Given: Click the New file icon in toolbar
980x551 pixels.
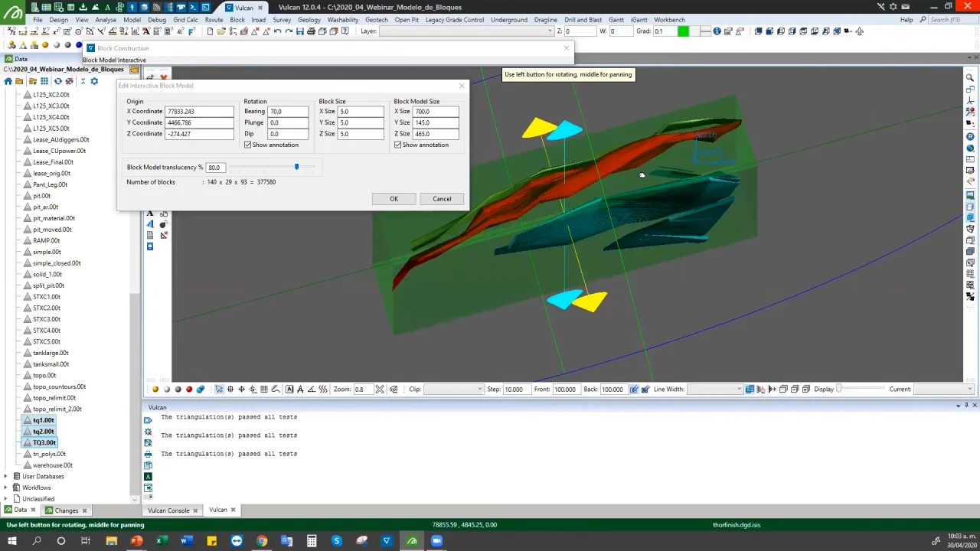Looking at the screenshot, I should tap(210, 31).
